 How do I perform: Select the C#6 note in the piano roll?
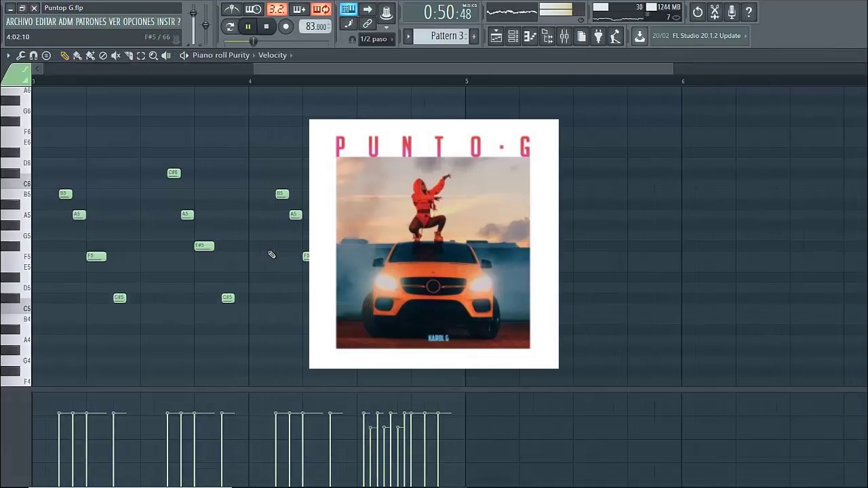174,173
